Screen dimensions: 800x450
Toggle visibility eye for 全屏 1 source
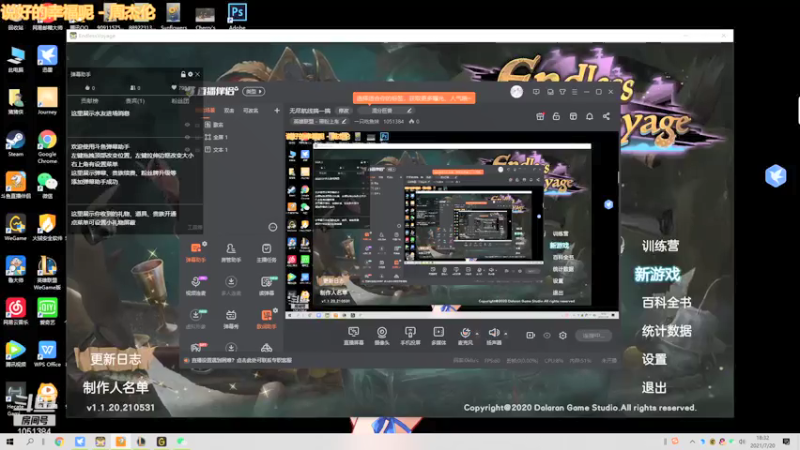(x=187, y=137)
